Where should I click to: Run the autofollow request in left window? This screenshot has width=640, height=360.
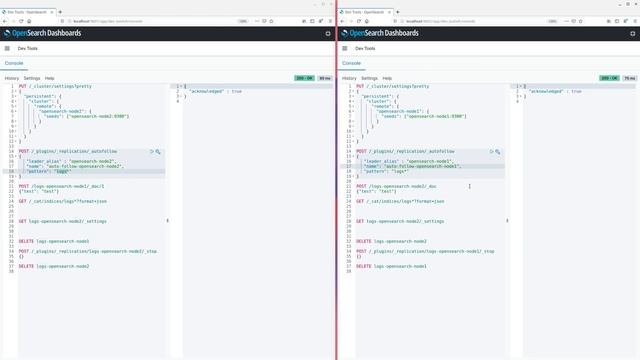click(x=151, y=151)
